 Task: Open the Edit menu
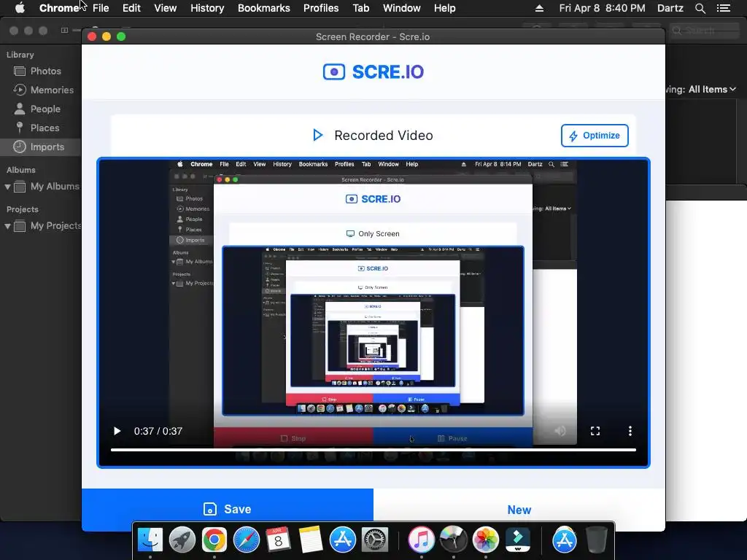pyautogui.click(x=131, y=8)
